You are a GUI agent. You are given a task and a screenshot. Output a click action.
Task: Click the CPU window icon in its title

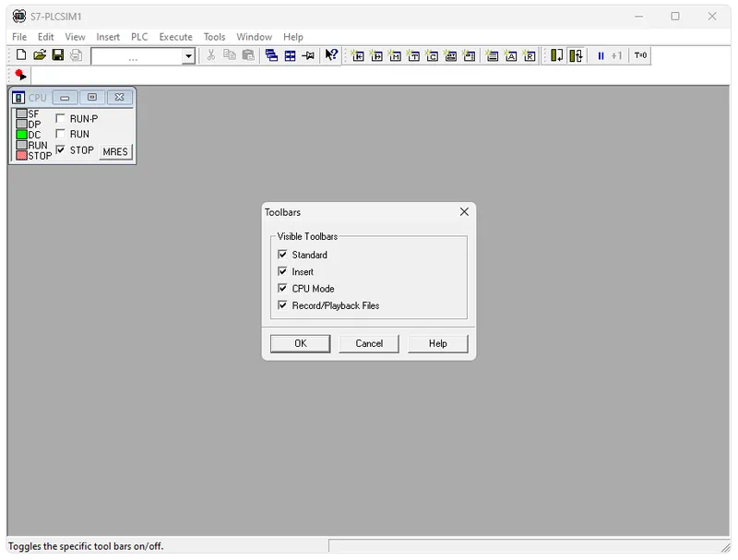[x=18, y=98]
